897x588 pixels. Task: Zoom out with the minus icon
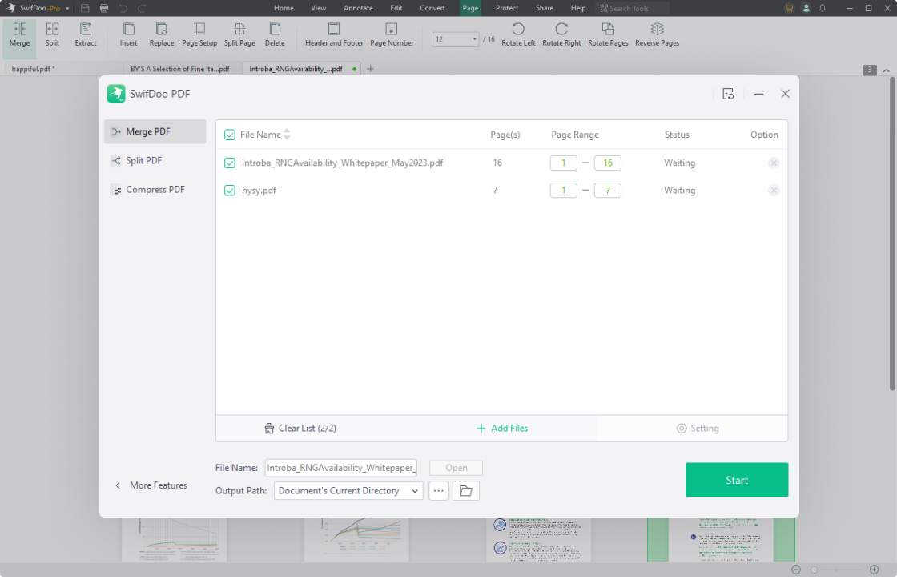[796, 570]
